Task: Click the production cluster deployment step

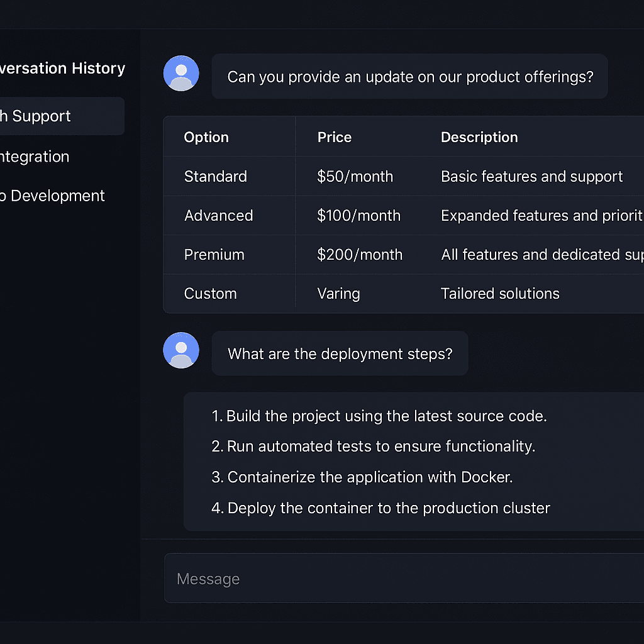Action: pyautogui.click(x=380, y=508)
